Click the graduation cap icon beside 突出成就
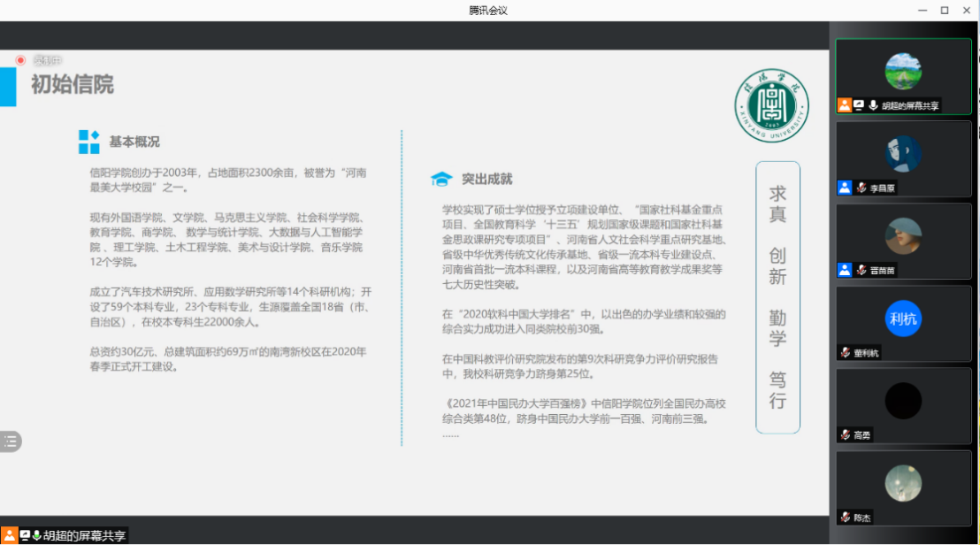 [x=440, y=180]
